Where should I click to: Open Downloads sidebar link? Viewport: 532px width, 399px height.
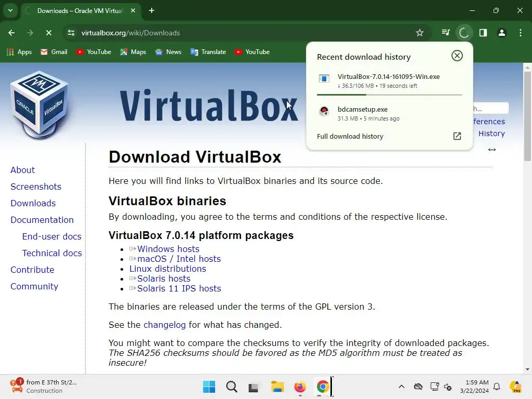coord(33,203)
